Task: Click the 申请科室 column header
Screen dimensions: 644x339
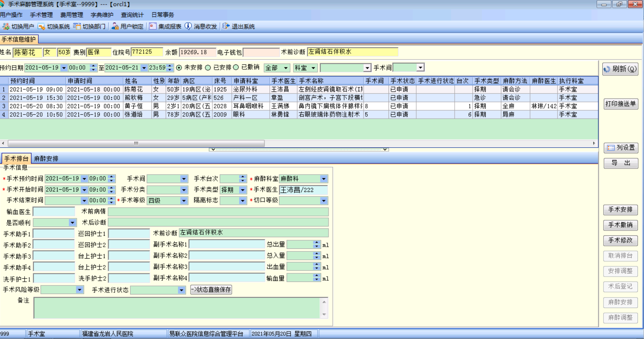Action: [x=251, y=81]
